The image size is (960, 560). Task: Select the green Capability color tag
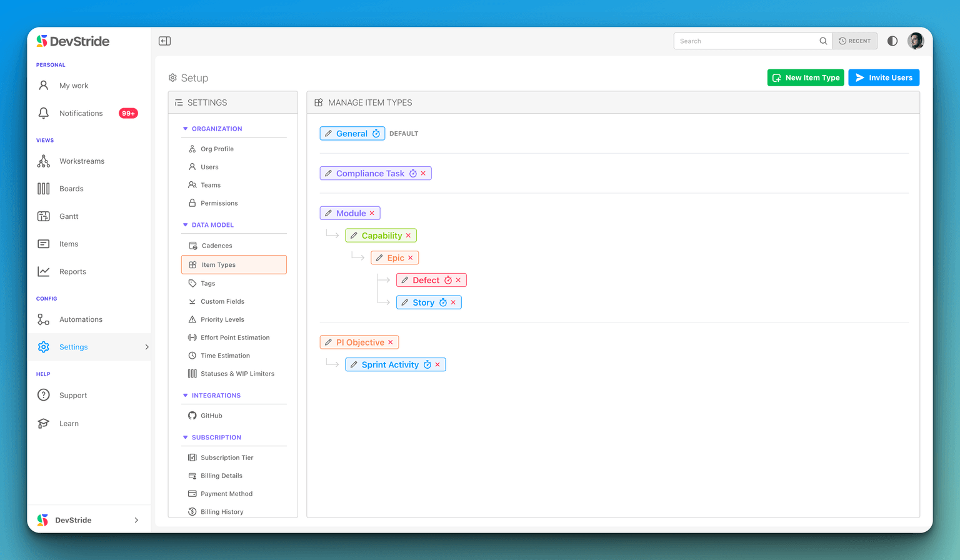382,236
